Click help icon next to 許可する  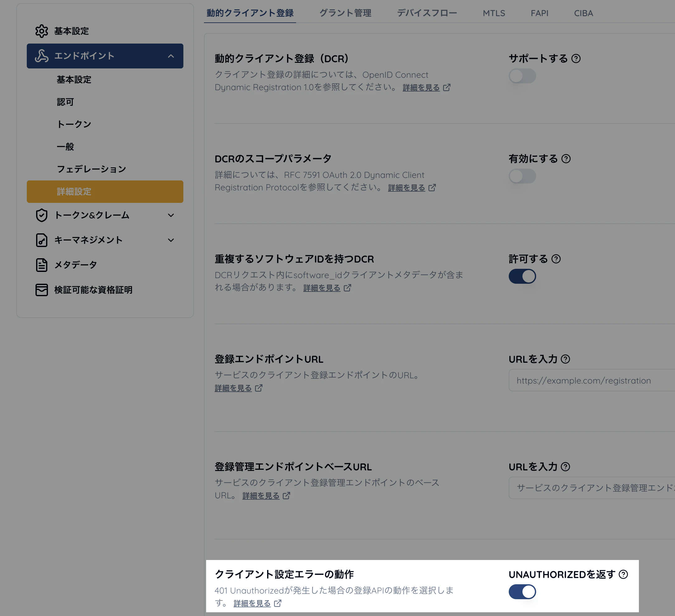[556, 259]
